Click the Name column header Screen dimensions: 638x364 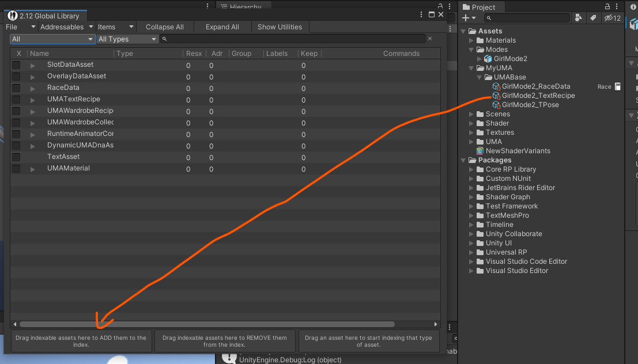39,54
